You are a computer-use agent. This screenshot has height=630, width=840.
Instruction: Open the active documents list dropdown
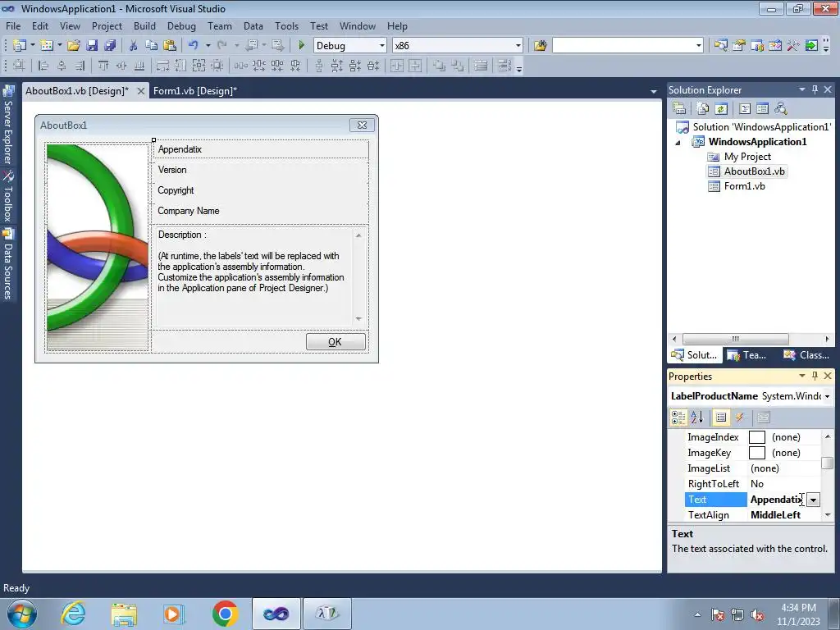click(654, 92)
